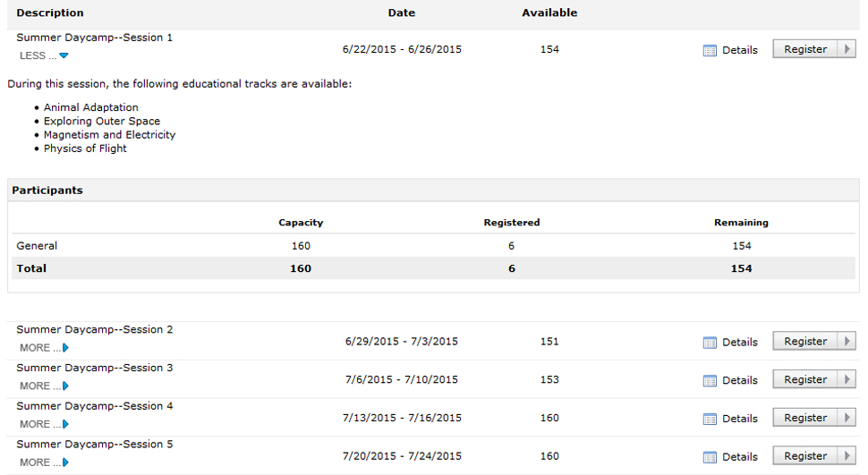Click the Details calendar icon for Session 3
868x475 pixels.
tap(710, 381)
